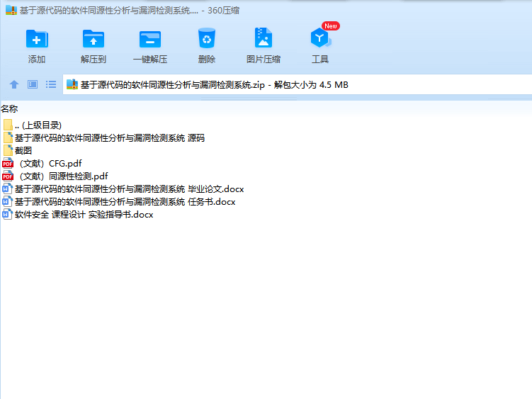
Task: Go up one level with the up arrow
Action: [x=14, y=84]
